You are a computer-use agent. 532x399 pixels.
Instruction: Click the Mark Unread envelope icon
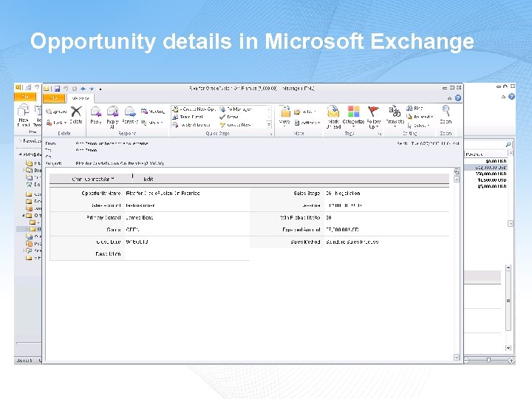pyautogui.click(x=333, y=112)
